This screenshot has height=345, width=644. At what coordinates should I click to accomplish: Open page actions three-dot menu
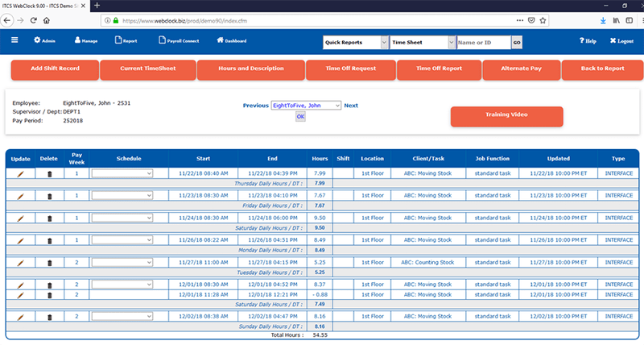519,20
